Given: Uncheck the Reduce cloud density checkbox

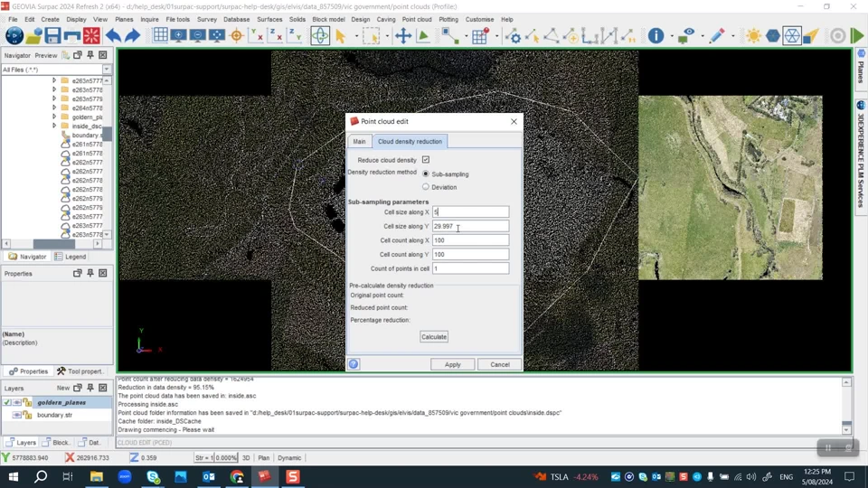Looking at the screenshot, I should 426,160.
